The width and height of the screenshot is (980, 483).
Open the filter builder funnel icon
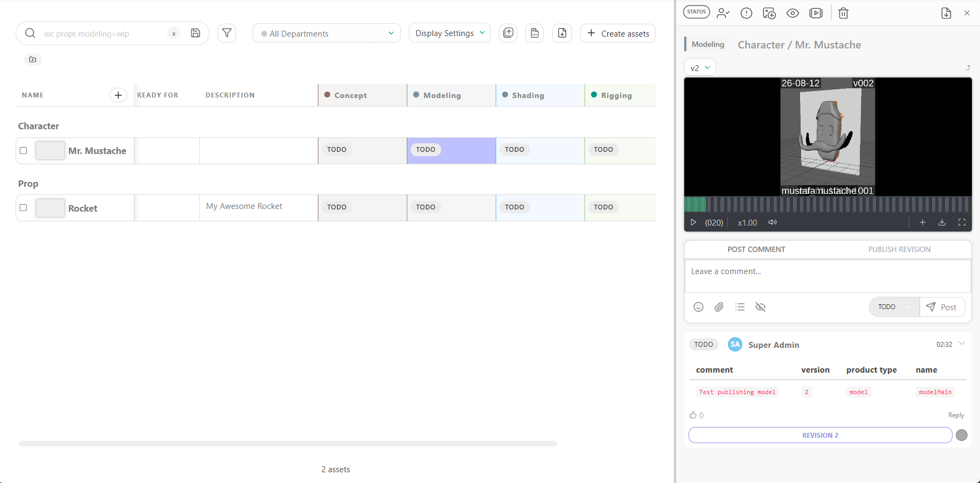(227, 33)
